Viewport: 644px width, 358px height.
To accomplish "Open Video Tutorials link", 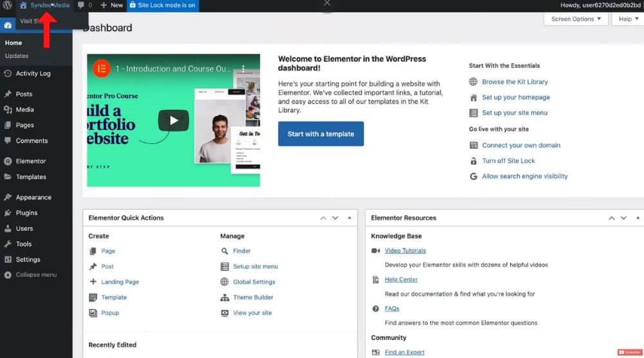I will click(x=405, y=250).
